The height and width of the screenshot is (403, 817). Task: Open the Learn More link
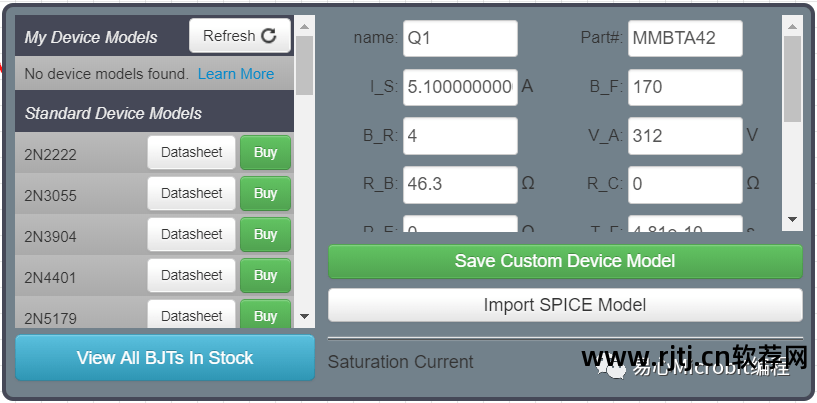[236, 74]
